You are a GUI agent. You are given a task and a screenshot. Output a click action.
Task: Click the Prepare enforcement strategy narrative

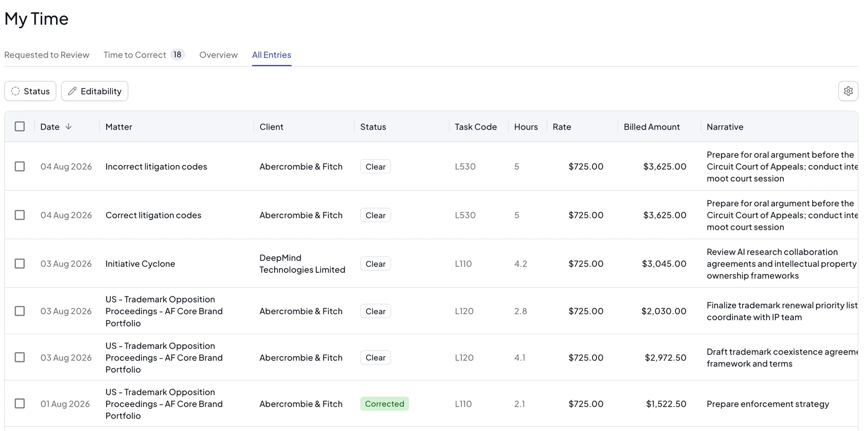[768, 404]
